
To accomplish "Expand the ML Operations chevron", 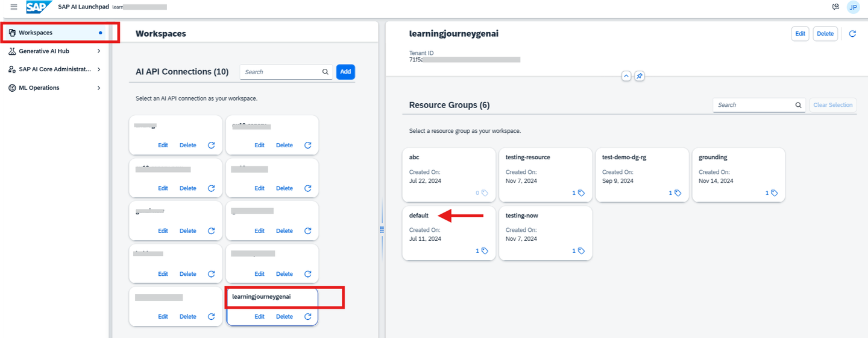I will (99, 88).
